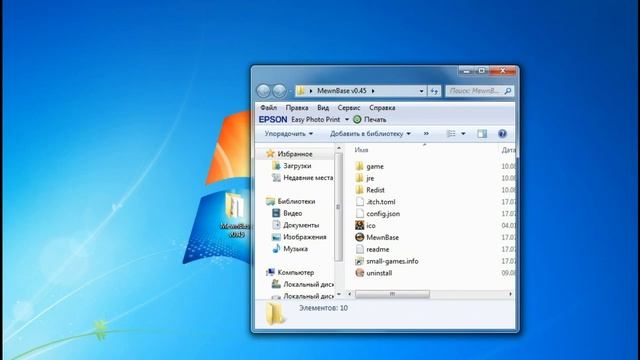Open view options dropdown arrow
Image resolution: width=640 pixels, height=360 pixels.
click(x=463, y=133)
